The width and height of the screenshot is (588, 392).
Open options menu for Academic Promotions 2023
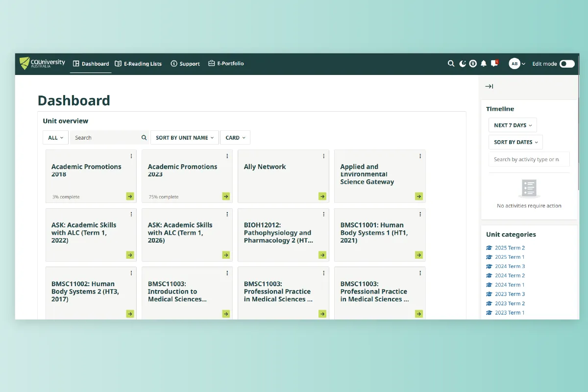tap(227, 156)
